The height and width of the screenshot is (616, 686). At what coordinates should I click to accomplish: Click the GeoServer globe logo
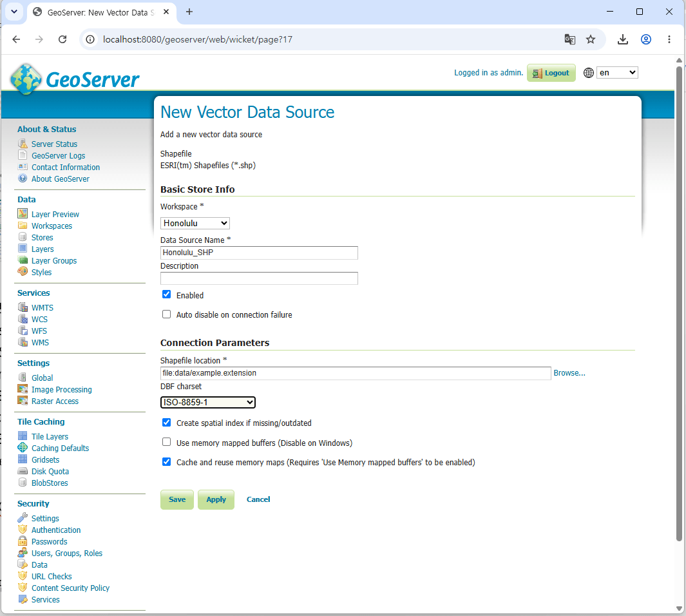(26, 79)
